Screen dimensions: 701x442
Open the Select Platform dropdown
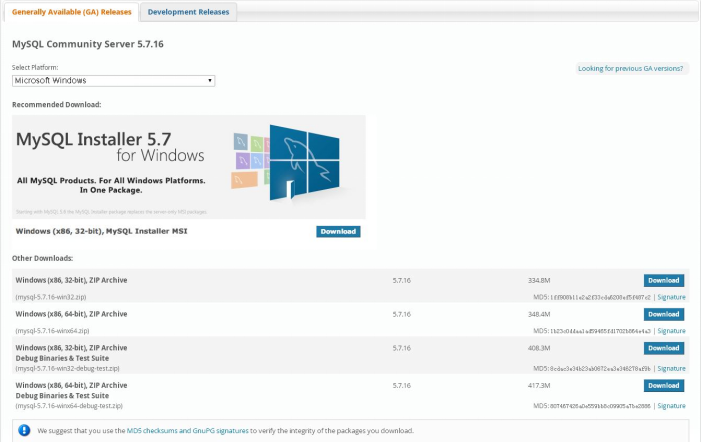(x=114, y=81)
